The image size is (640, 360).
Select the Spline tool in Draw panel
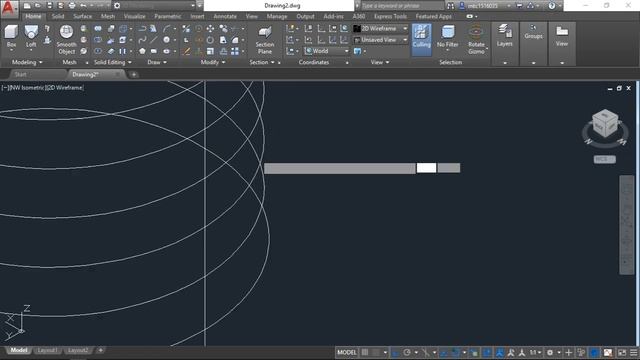[x=142, y=40]
